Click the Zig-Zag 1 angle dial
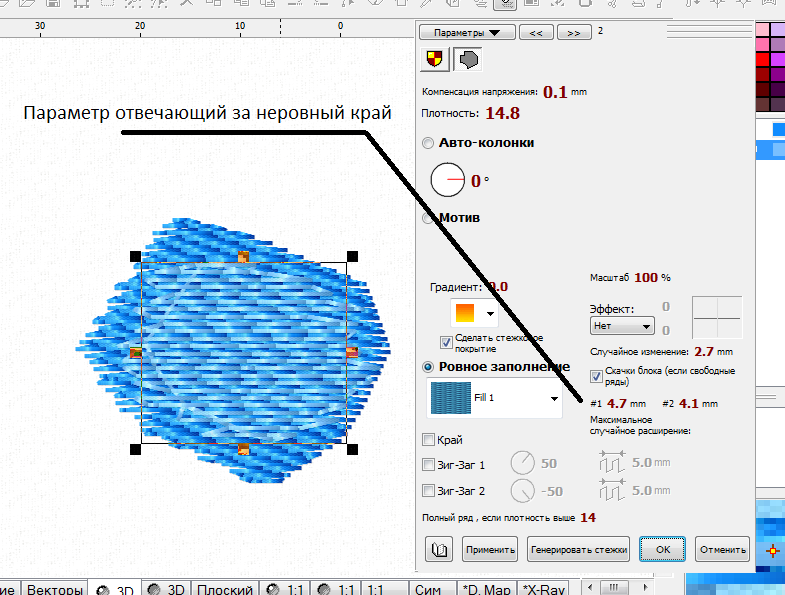The height and width of the screenshot is (595, 785). click(524, 464)
